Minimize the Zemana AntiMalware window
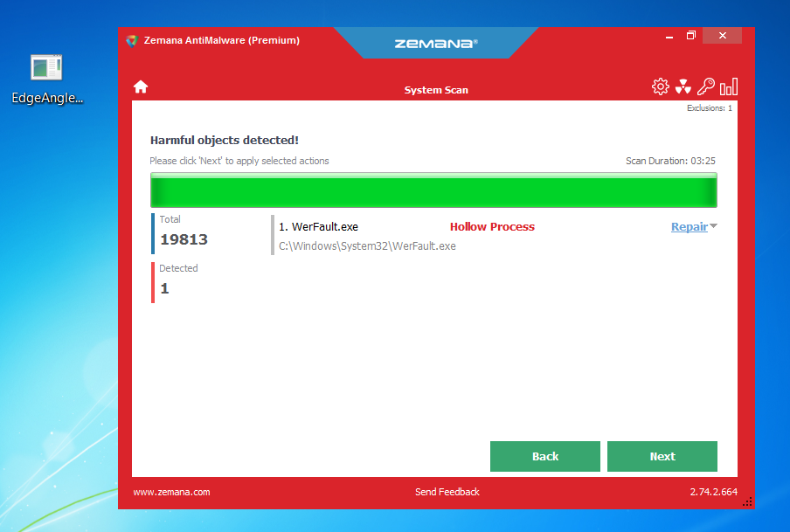 coord(669,37)
